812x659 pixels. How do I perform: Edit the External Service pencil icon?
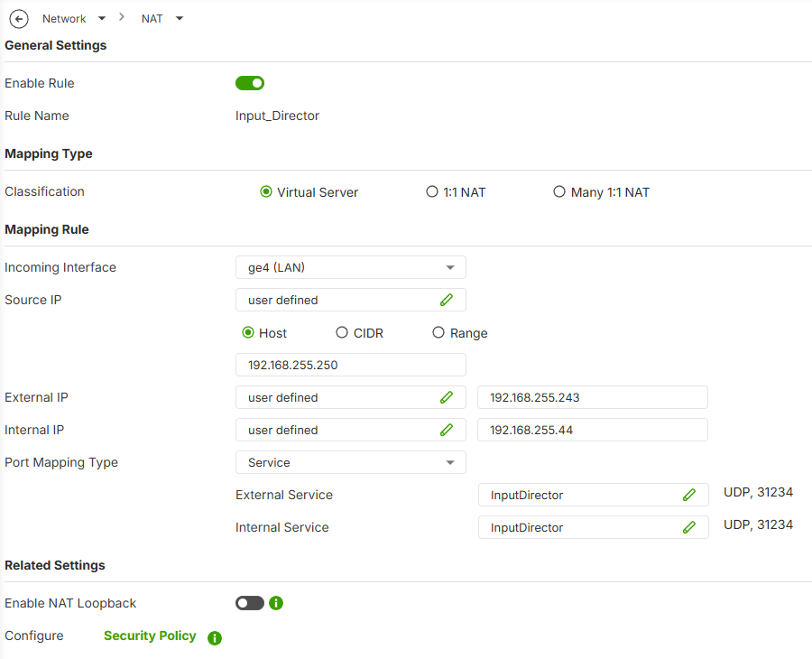(688, 495)
